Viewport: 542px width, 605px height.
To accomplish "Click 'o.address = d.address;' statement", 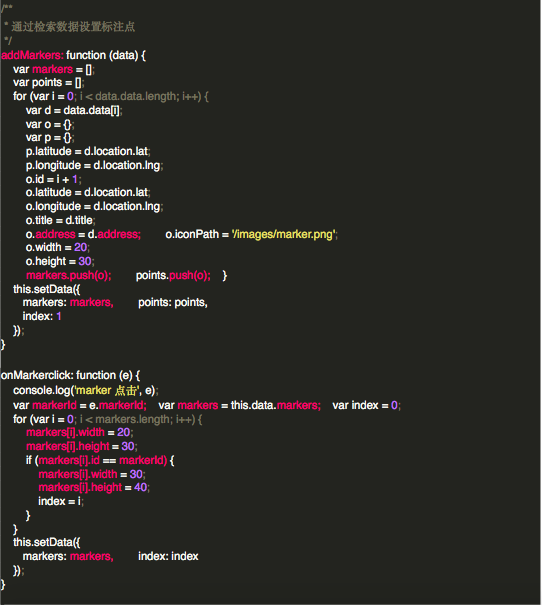I will (x=83, y=234).
